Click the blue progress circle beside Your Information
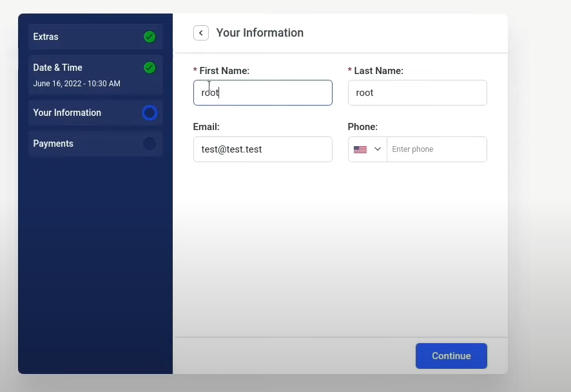This screenshot has width=571, height=392. 150,113
